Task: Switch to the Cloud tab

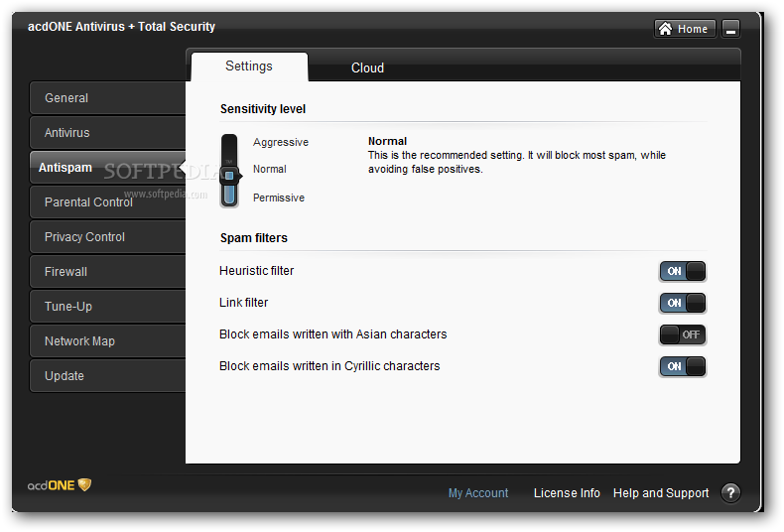Action: tap(367, 68)
